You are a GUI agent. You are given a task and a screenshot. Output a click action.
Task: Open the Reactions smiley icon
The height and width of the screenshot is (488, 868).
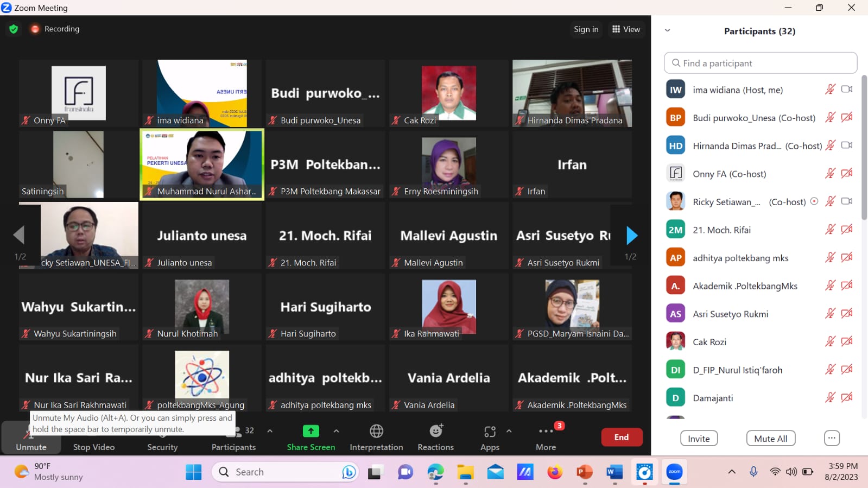436,431
